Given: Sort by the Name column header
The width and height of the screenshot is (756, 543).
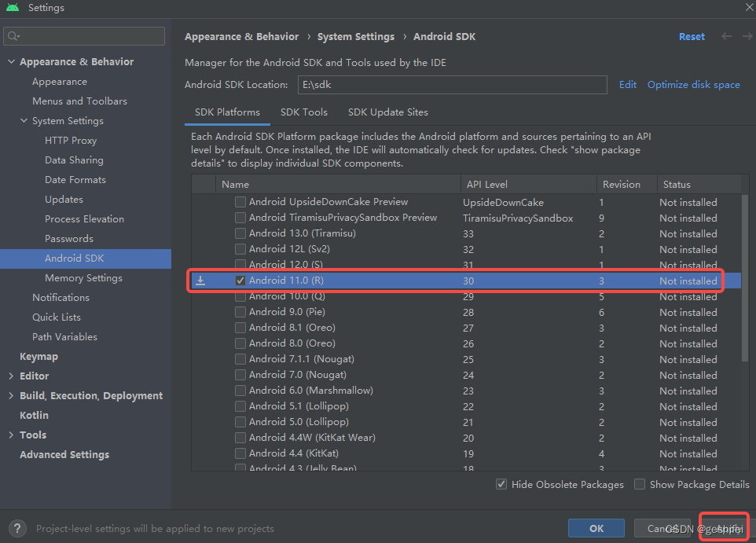Looking at the screenshot, I should [338, 184].
